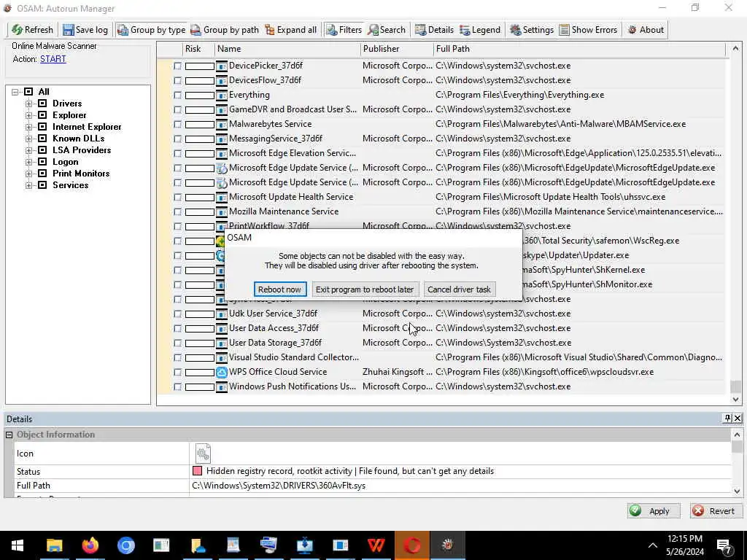Click the WPS Office Cloud Service row icon
Viewport: 747px width, 560px height.
coord(222,372)
